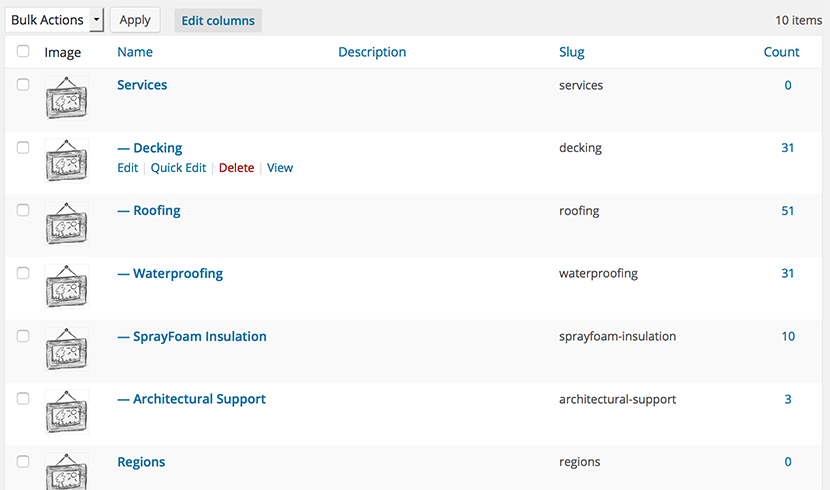This screenshot has height=490, width=830.
Task: Open the count 51 for Roofing
Action: 788,211
